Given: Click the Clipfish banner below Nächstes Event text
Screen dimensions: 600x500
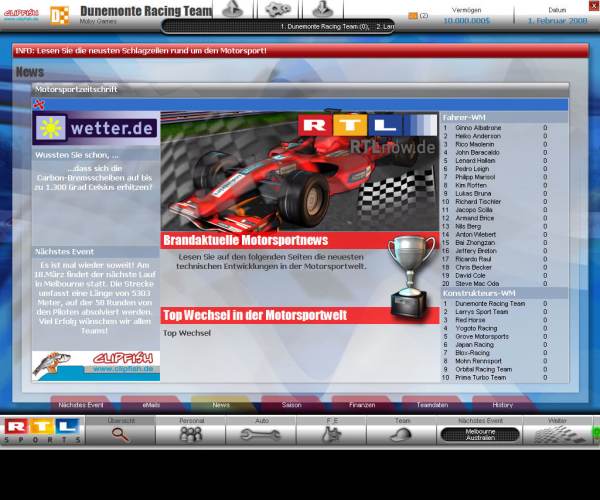Looking at the screenshot, I should (x=96, y=366).
